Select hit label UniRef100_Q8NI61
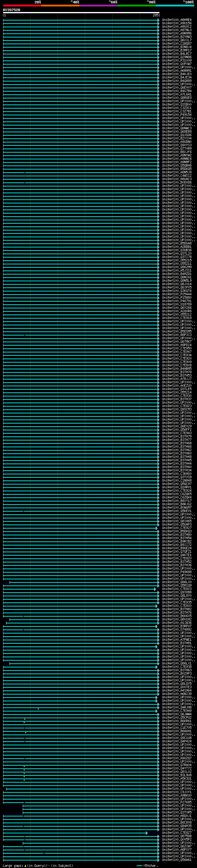The width and height of the screenshot is (197, 868). (x=177, y=277)
